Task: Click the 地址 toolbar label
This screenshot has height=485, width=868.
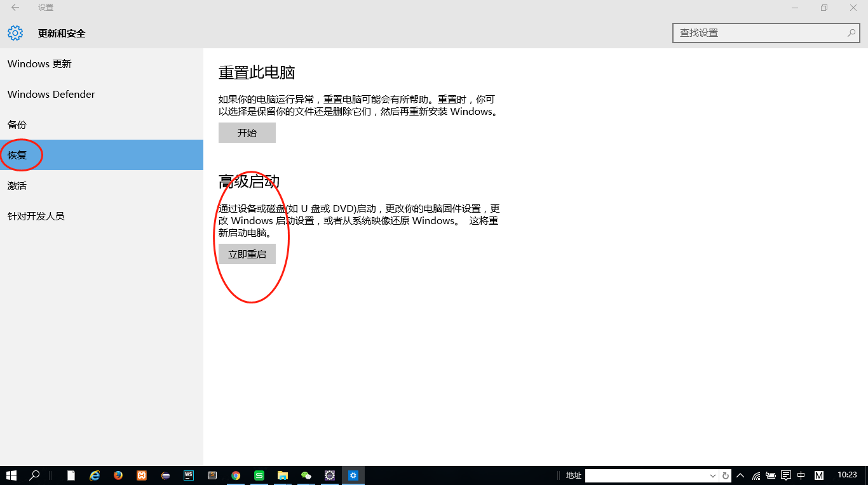Action: point(574,475)
